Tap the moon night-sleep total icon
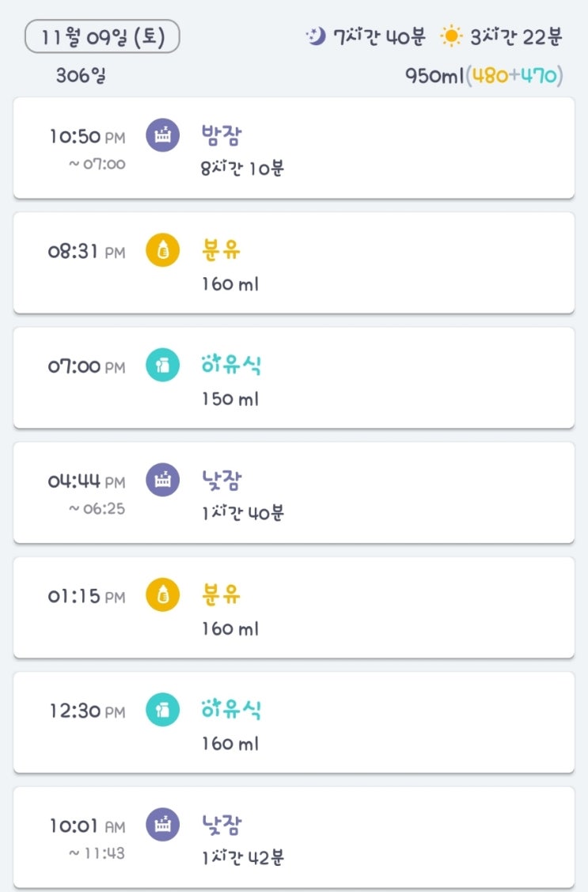588x892 pixels. [x=316, y=36]
